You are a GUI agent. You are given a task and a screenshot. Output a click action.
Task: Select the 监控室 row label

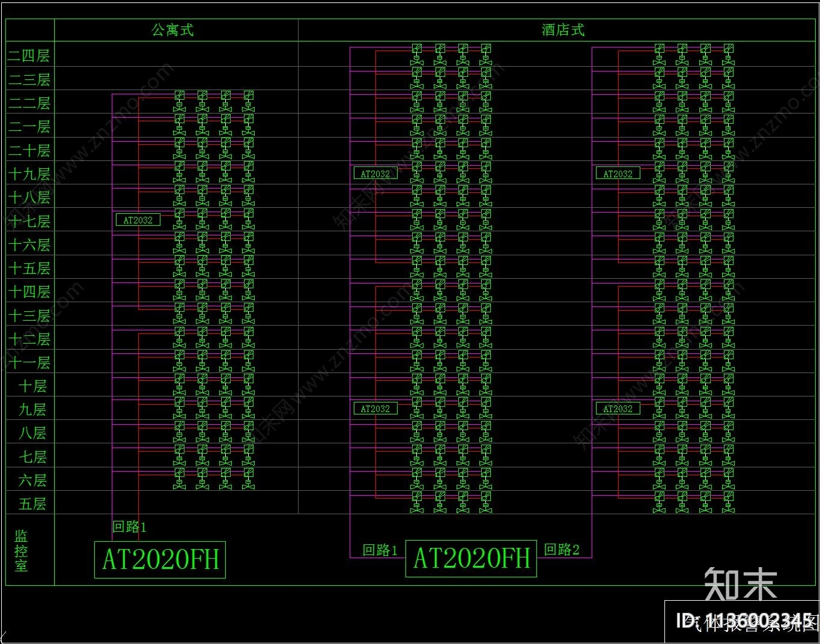pos(21,550)
